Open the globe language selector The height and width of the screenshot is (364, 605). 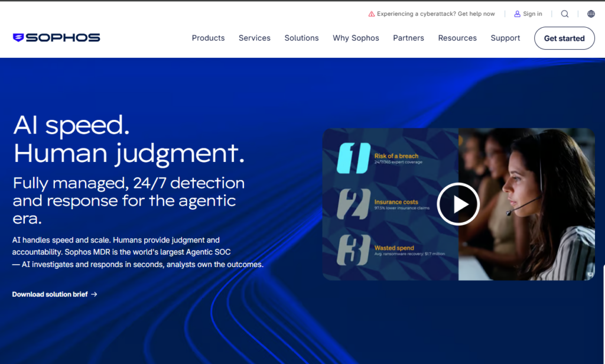(591, 14)
